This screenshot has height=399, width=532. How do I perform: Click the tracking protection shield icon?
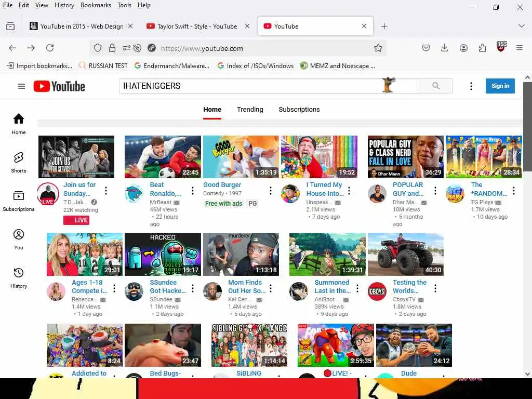coord(98,48)
